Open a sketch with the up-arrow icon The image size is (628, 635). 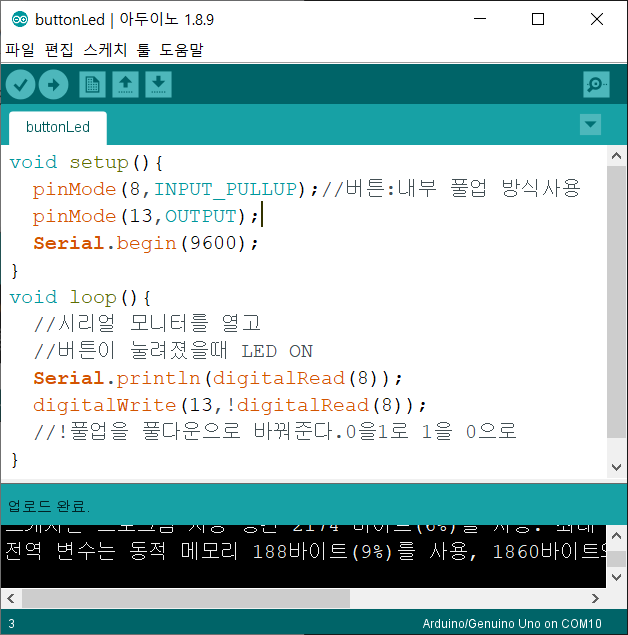(x=126, y=85)
